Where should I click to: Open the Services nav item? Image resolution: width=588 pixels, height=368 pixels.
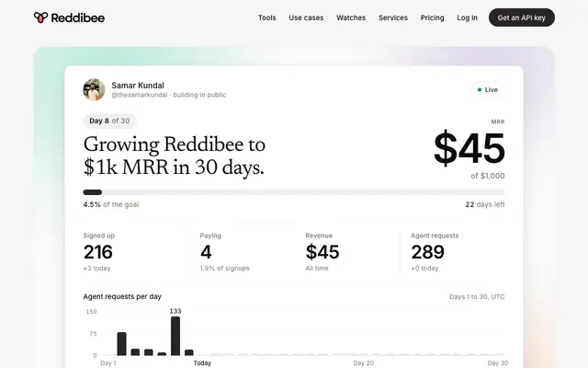tap(393, 17)
